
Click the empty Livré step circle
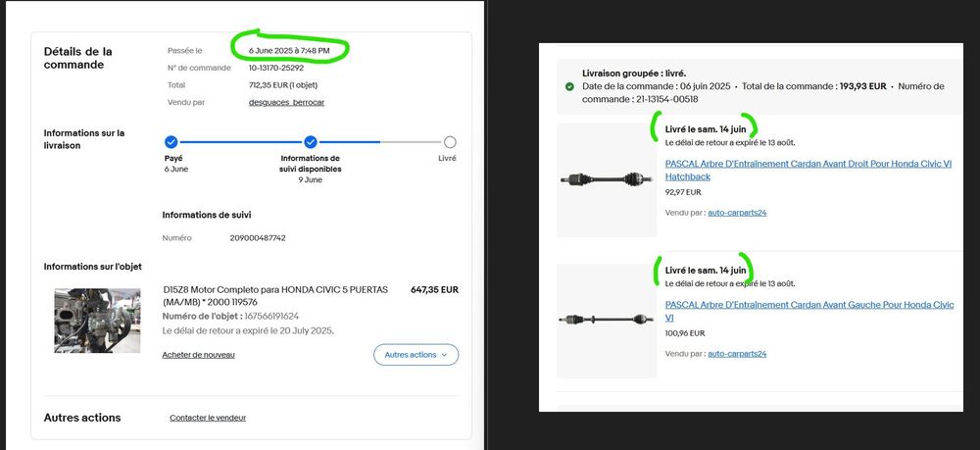click(450, 142)
